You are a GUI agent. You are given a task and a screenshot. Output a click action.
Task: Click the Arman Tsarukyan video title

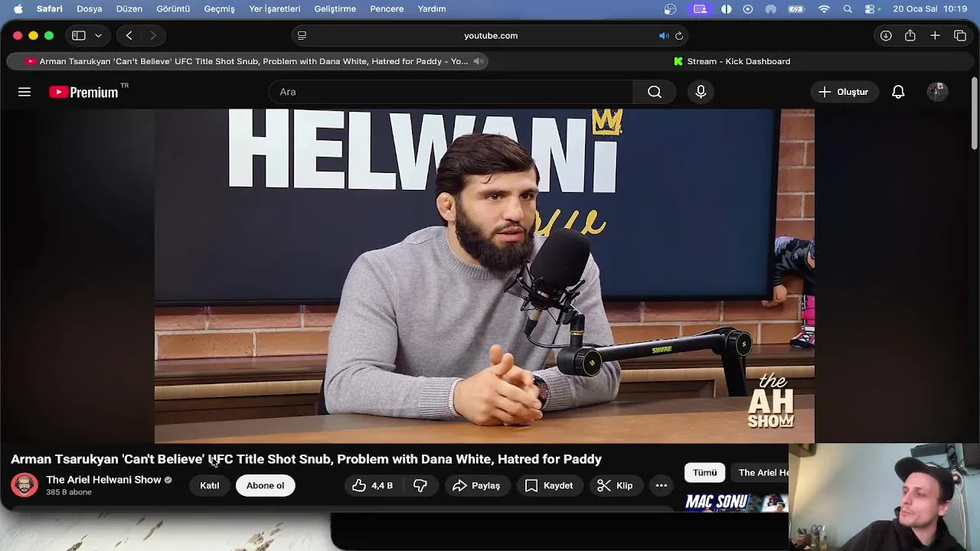pyautogui.click(x=306, y=459)
